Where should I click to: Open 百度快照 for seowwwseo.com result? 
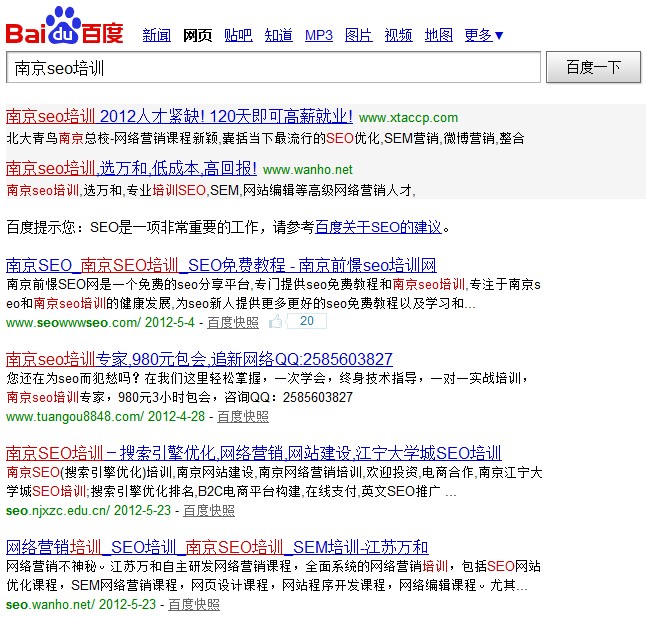pyautogui.click(x=233, y=323)
